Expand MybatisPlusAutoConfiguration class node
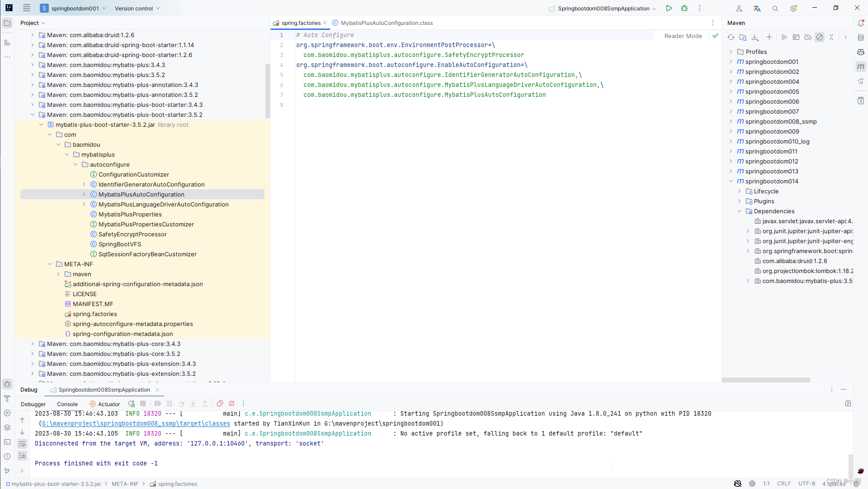 click(84, 194)
